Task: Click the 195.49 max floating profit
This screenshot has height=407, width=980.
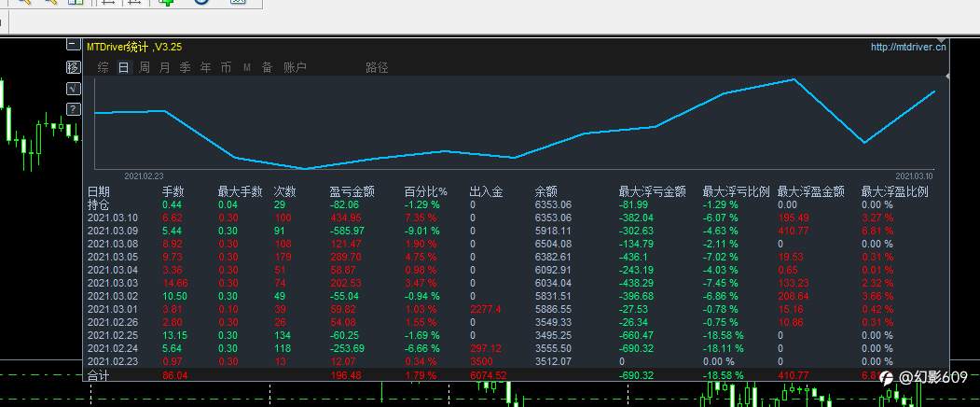Action: (793, 218)
